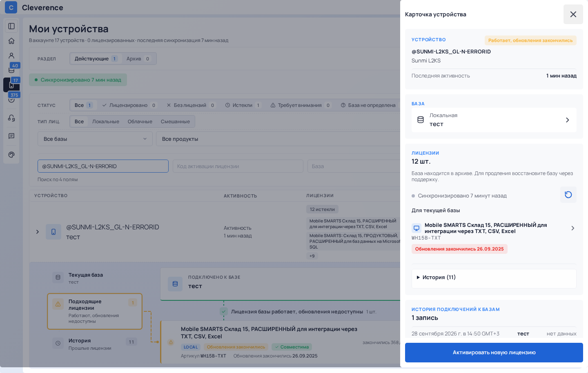The image size is (588, 373).
Task: Select История прошлые лицензии item
Action: (95, 344)
